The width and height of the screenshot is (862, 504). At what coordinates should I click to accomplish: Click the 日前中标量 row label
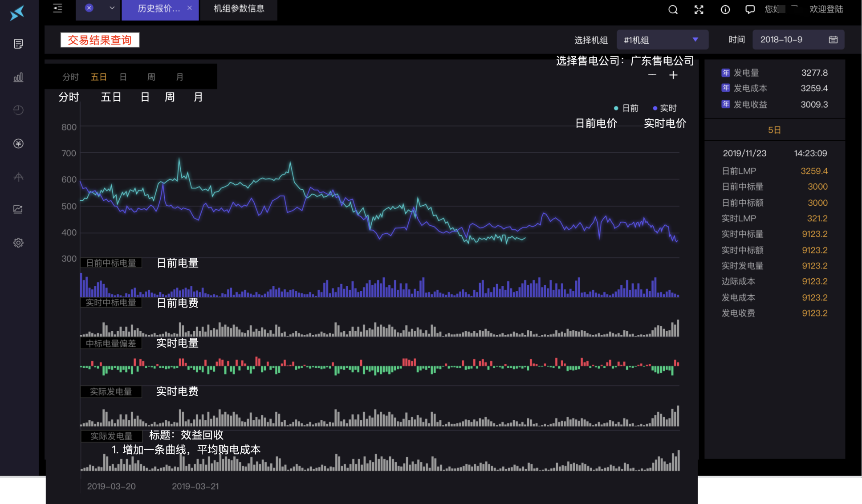point(742,187)
